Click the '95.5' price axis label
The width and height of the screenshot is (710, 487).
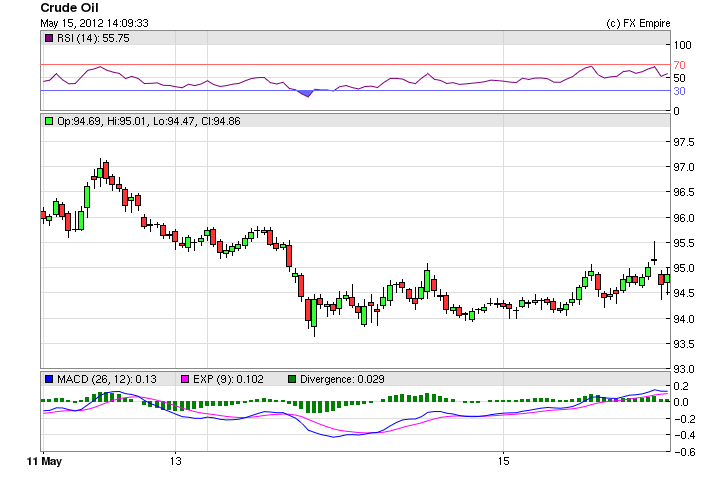684,244
